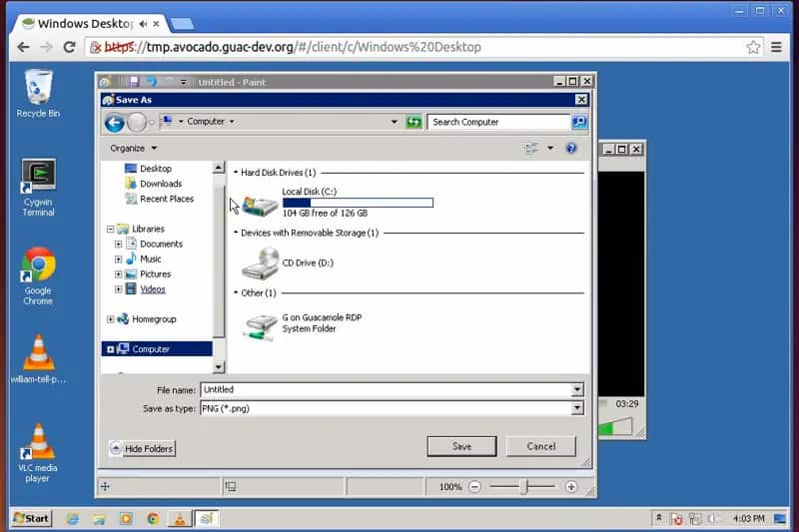Open Windows Explorer from the taskbar
Image resolution: width=799 pixels, height=532 pixels.
99,519
